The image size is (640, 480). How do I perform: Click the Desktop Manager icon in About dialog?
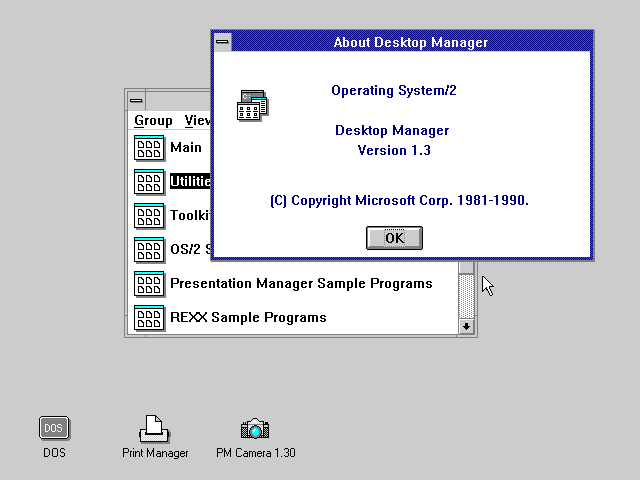click(252, 105)
